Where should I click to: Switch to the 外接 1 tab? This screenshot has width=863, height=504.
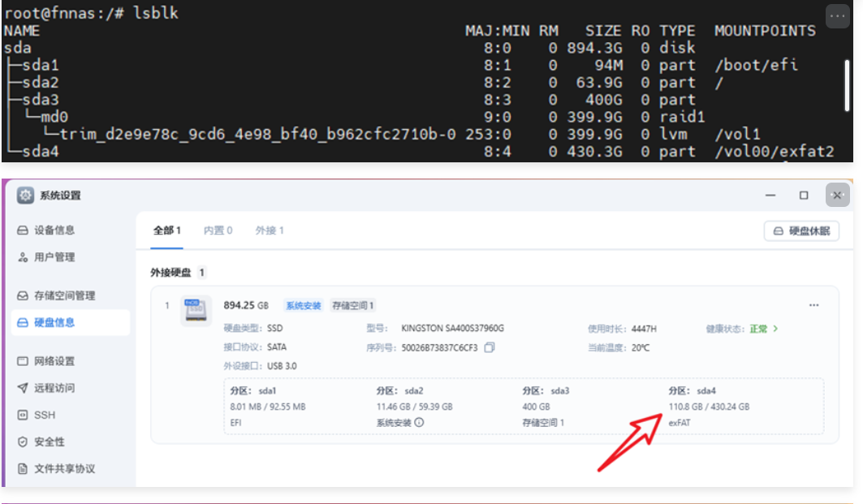point(270,230)
